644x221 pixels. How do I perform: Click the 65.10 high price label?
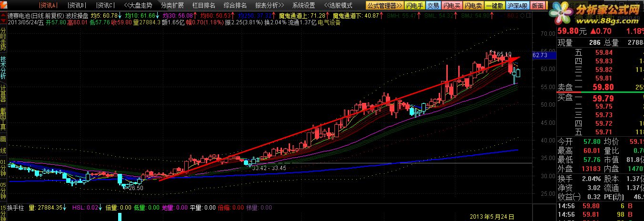[x=503, y=54]
